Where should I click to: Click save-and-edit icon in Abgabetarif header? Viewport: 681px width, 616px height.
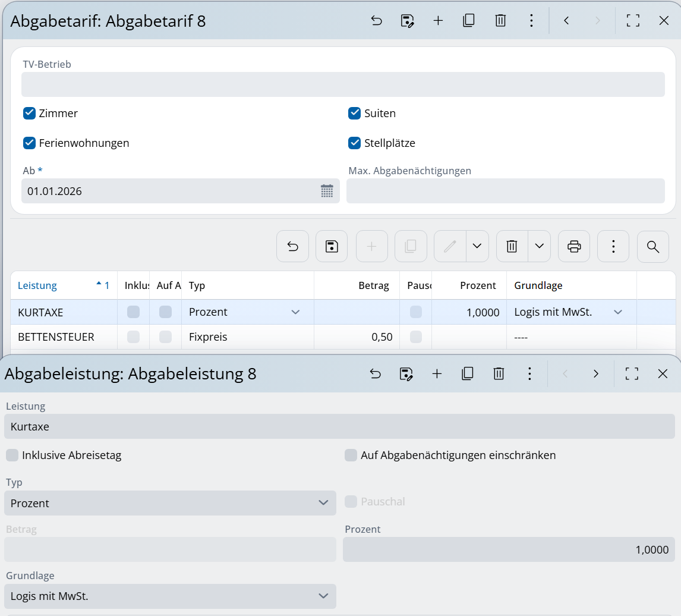click(407, 21)
